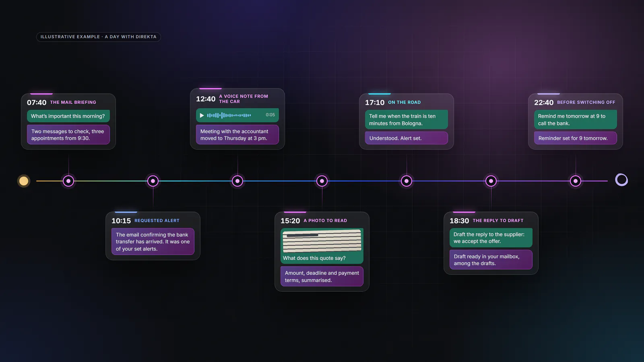Viewport: 644px width, 362px height.
Task: Click the 22:40 timeline marker node
Action: click(576, 181)
